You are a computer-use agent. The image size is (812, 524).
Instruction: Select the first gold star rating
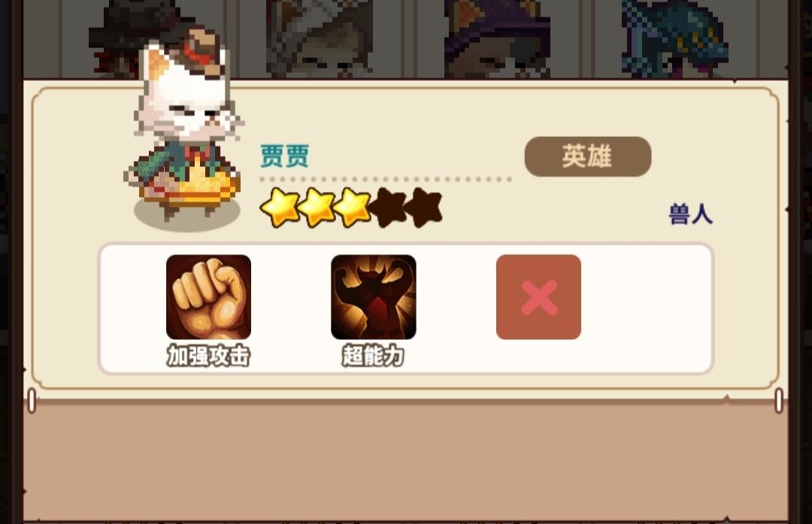[x=280, y=207]
